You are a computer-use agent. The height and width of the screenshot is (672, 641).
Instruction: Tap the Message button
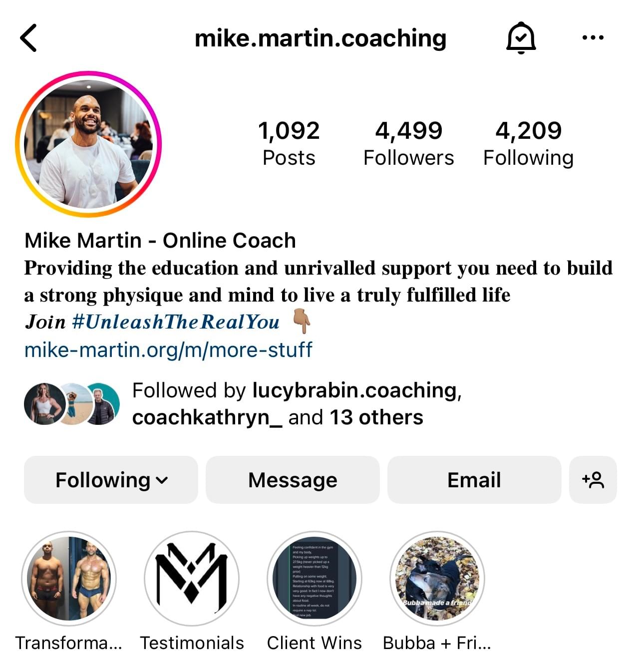[x=293, y=480]
